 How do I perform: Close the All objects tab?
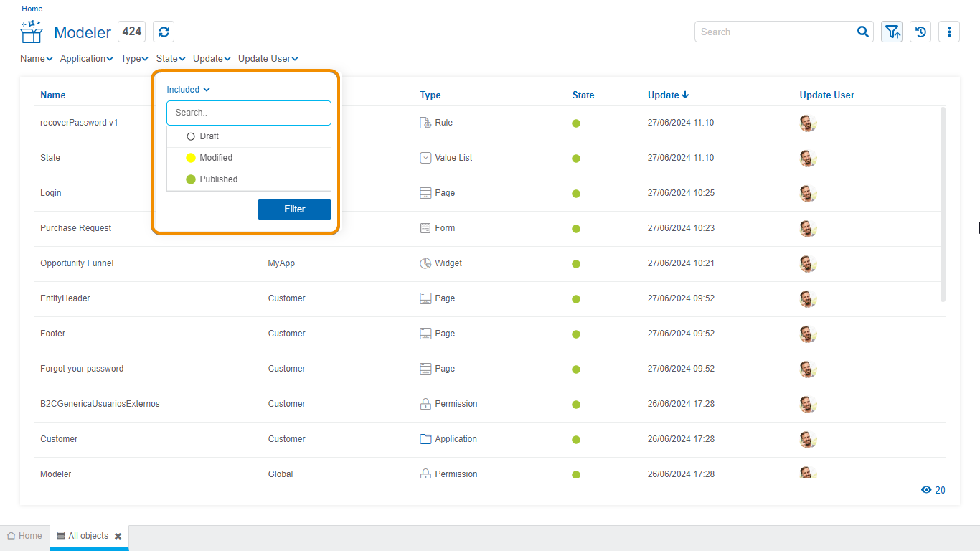[118, 536]
